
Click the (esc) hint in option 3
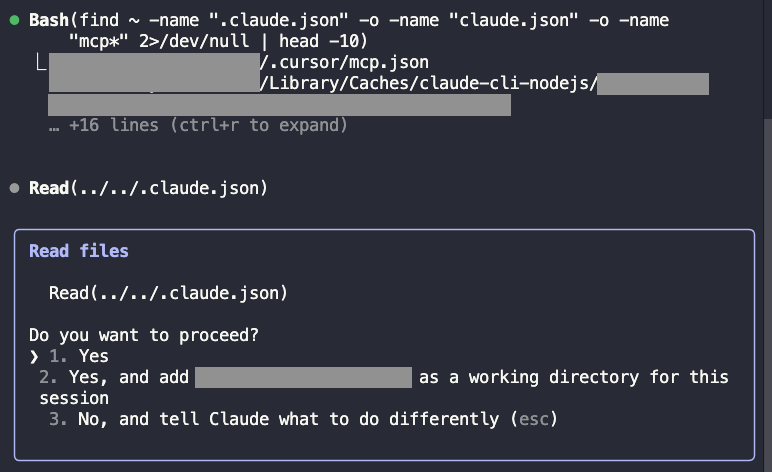pos(534,419)
